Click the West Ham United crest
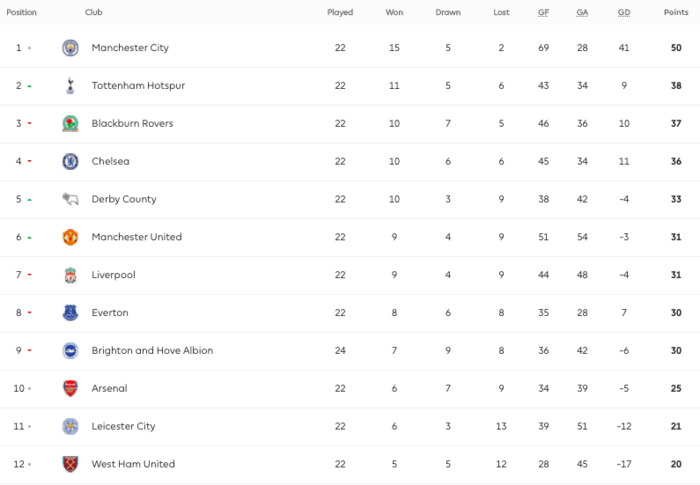The height and width of the screenshot is (485, 700). (70, 464)
